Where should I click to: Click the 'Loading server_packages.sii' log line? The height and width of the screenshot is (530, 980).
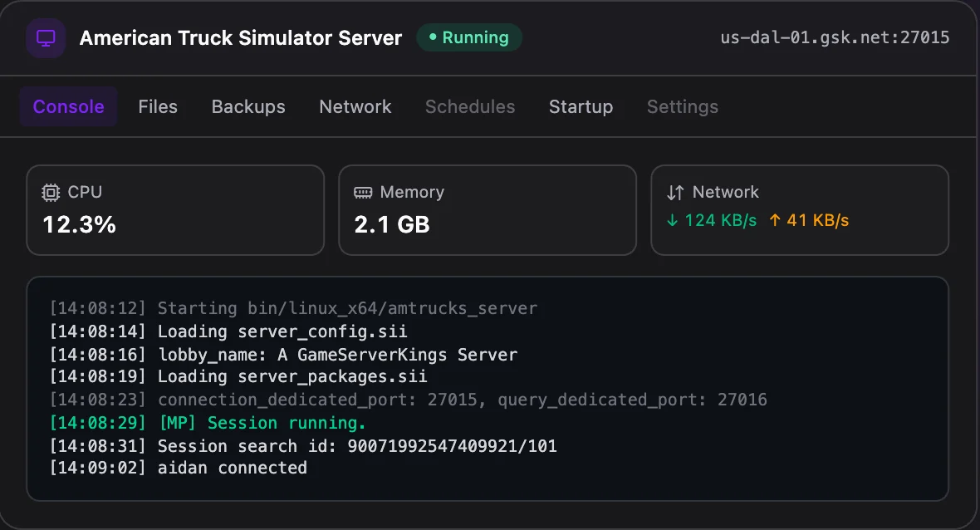238,377
